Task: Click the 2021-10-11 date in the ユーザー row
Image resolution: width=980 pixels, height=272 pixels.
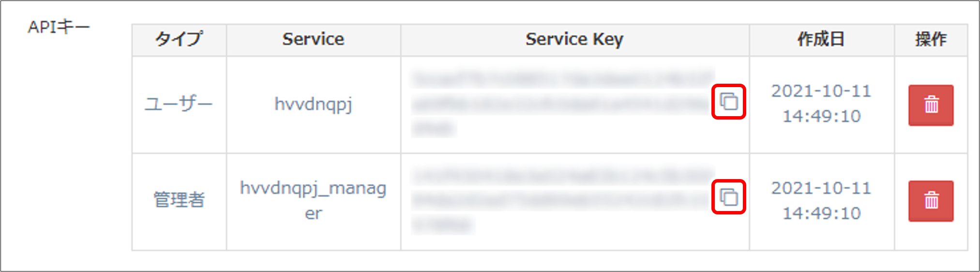Action: pyautogui.click(x=821, y=91)
